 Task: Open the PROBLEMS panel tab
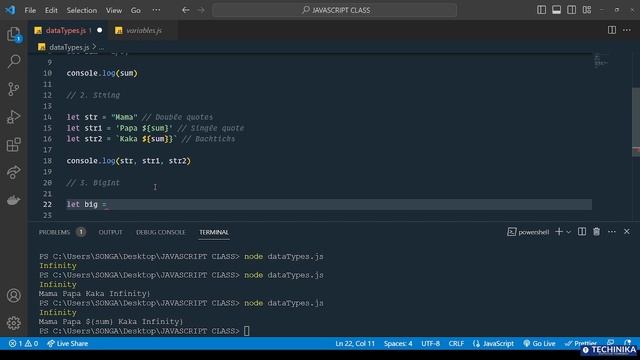[x=54, y=232]
